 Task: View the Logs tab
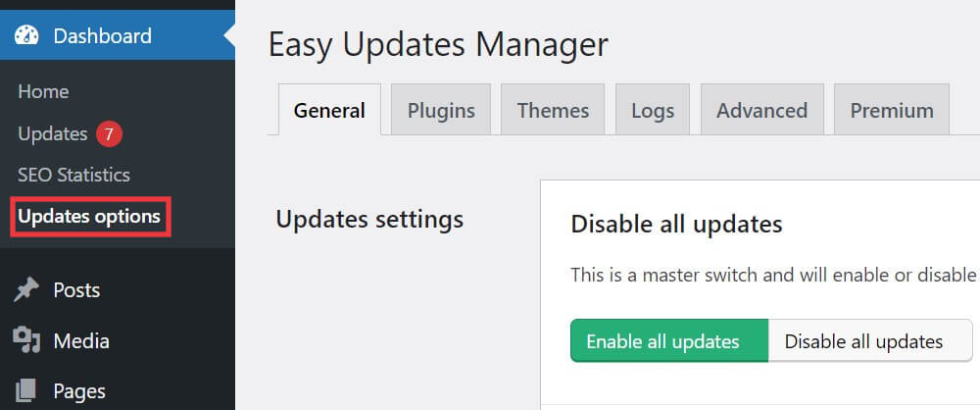653,110
